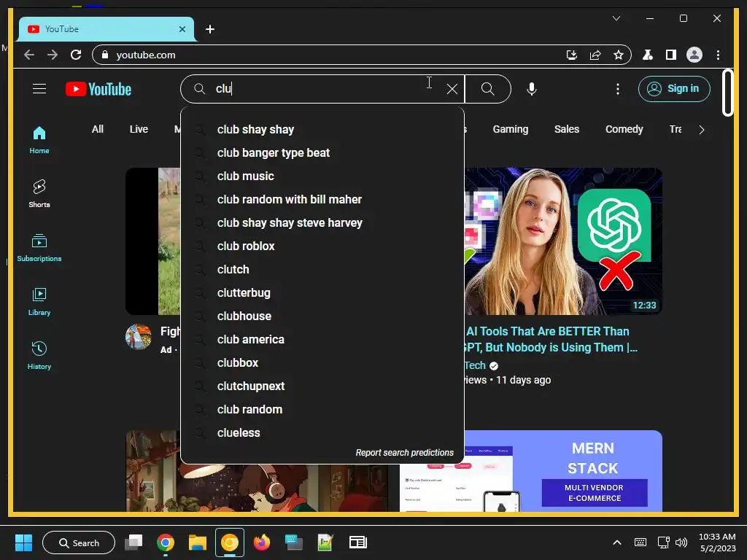Open Windows Start menu
This screenshot has width=747, height=560.
coord(23,542)
